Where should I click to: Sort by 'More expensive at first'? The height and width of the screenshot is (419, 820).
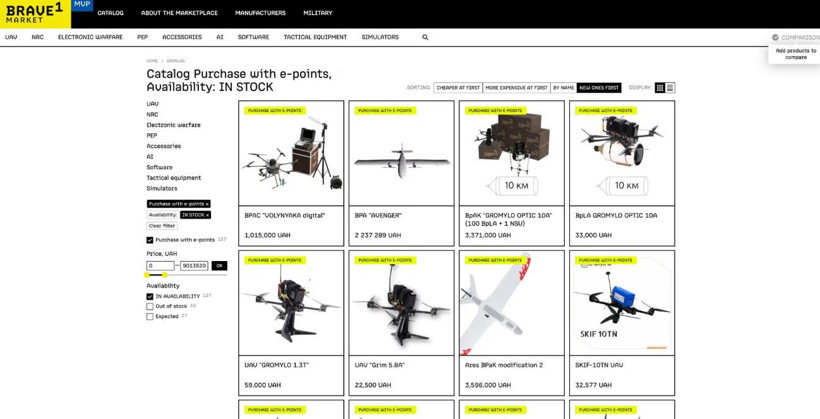pos(516,88)
